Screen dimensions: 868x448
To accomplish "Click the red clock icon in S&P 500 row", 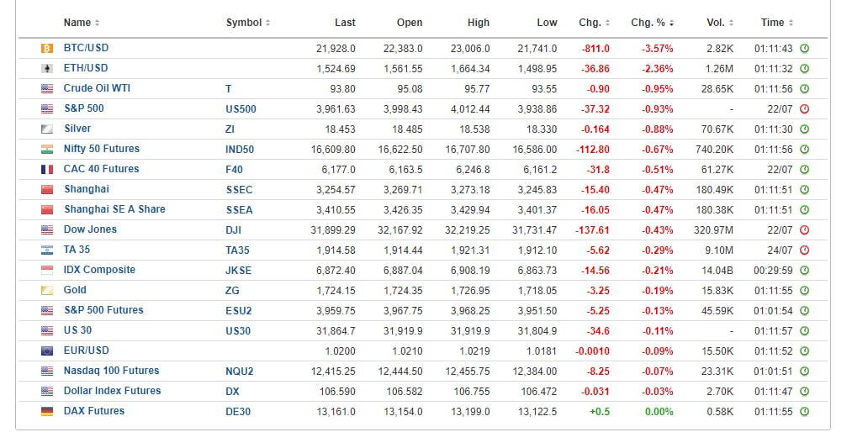I will click(x=804, y=109).
